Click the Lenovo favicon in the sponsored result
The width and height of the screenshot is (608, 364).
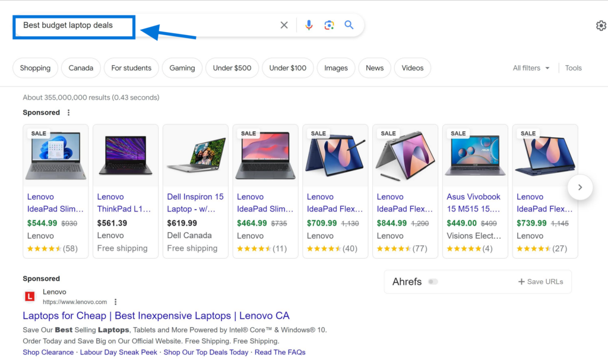coord(29,296)
